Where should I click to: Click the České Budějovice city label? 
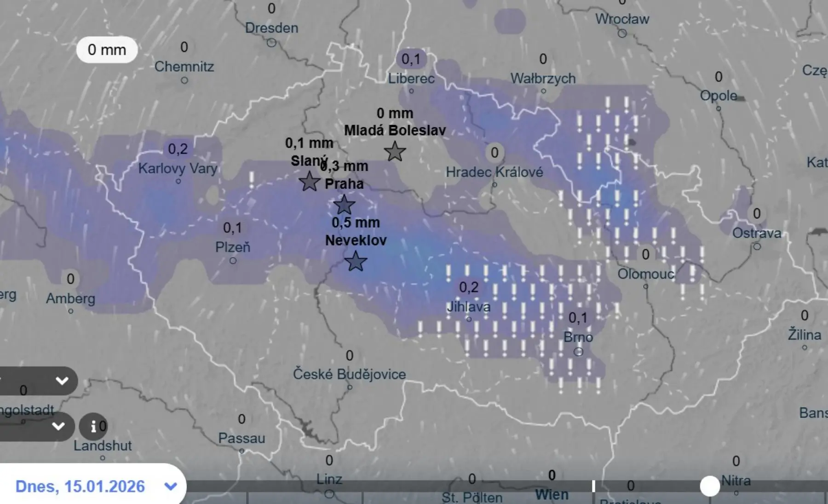pos(349,374)
